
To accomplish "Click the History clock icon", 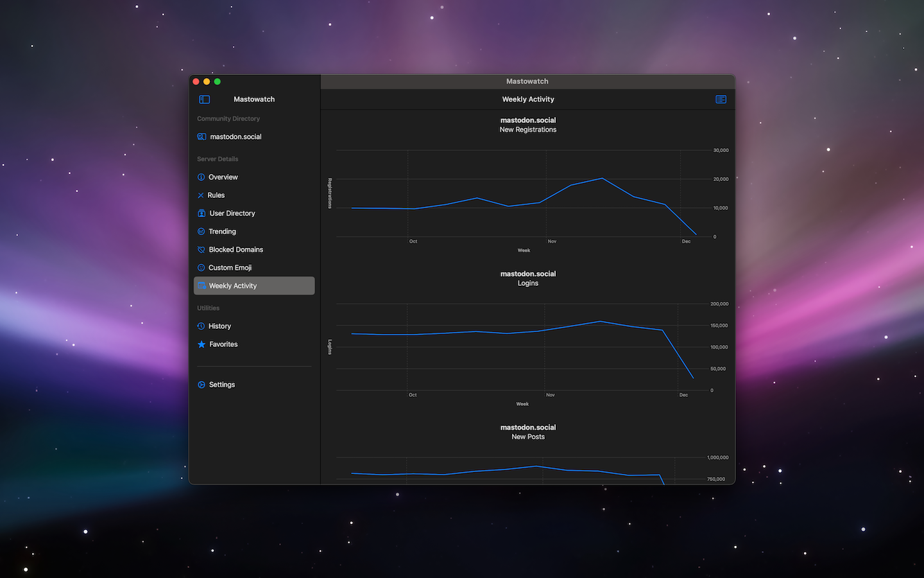I will click(x=201, y=326).
